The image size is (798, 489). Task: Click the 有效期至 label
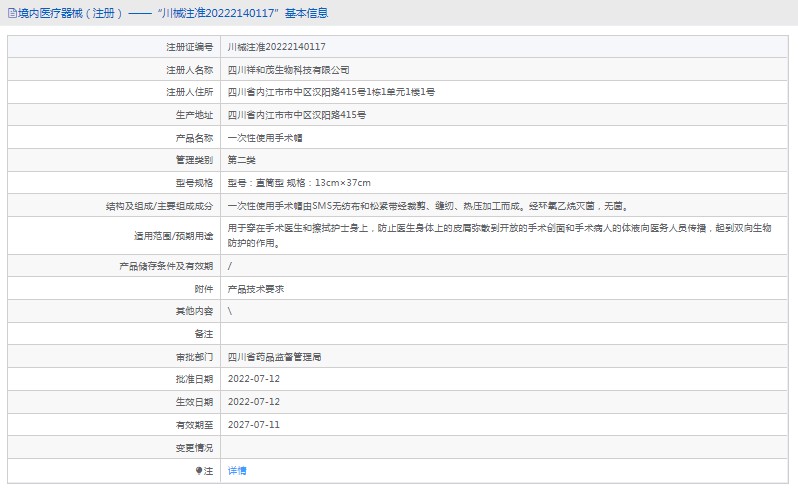[x=194, y=425]
